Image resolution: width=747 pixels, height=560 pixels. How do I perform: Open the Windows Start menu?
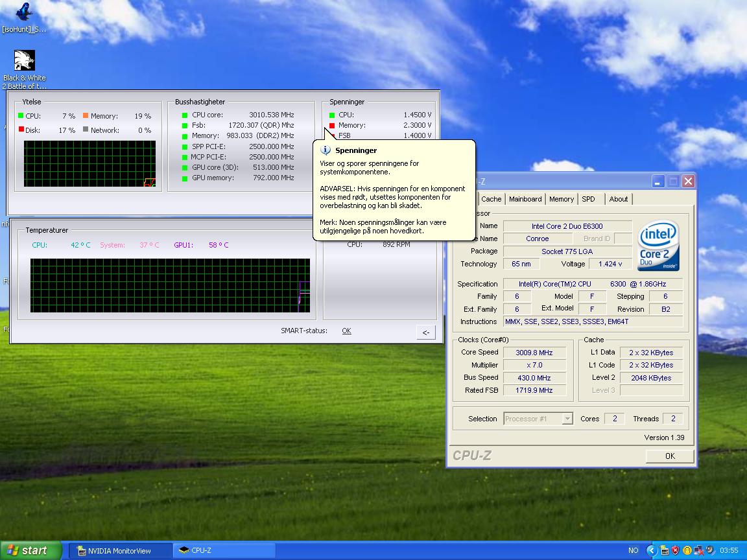(x=31, y=550)
